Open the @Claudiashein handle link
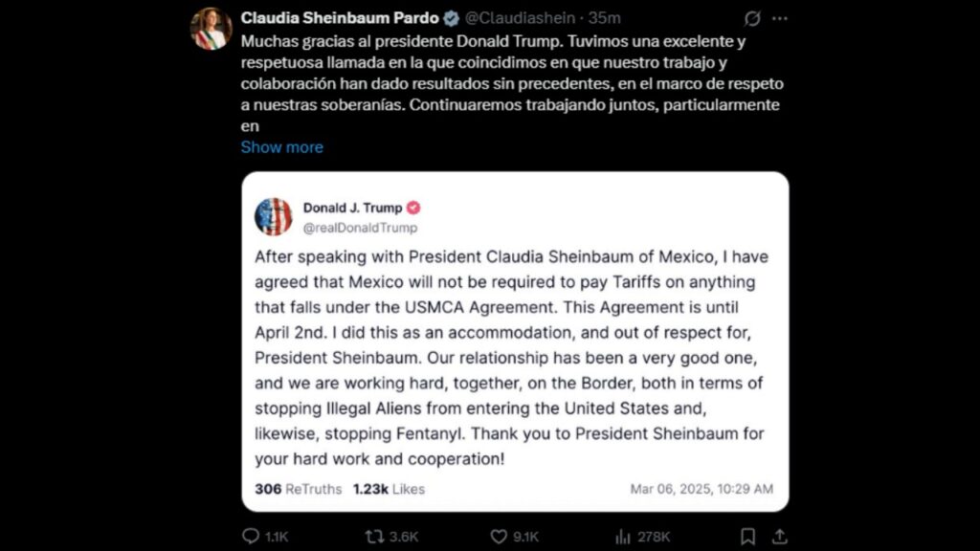The width and height of the screenshot is (980, 551). [520, 18]
